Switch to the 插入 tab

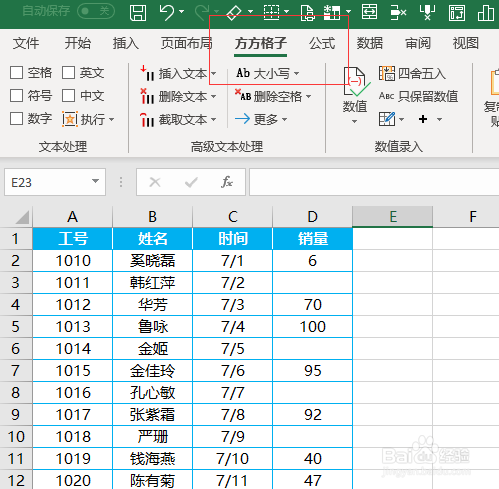point(126,43)
